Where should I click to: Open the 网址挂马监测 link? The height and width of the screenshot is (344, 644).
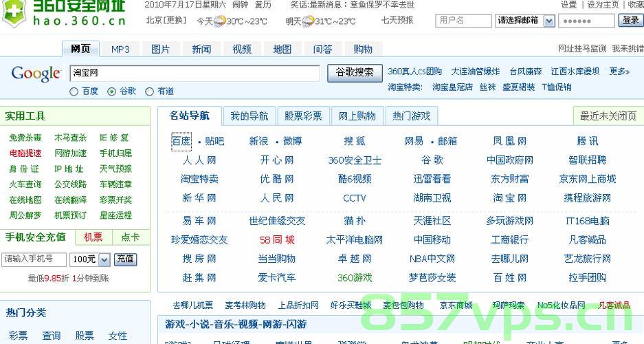point(582,48)
